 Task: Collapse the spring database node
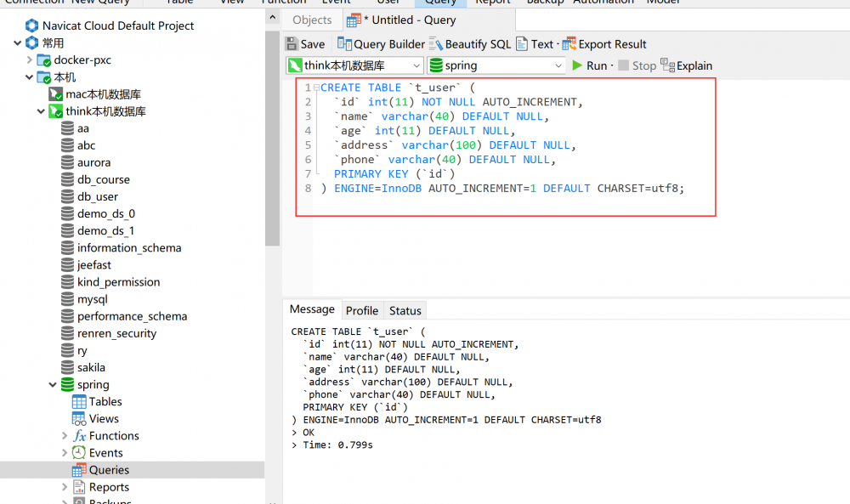point(53,385)
